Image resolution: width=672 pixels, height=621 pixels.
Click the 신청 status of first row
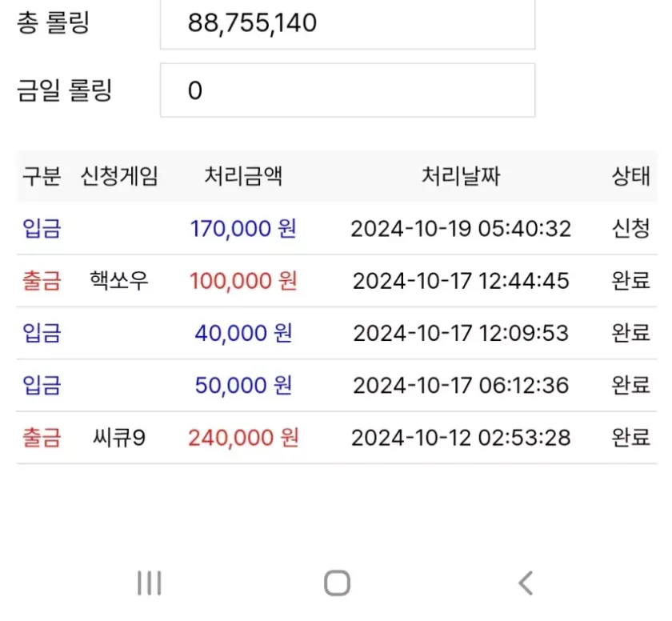coord(631,229)
